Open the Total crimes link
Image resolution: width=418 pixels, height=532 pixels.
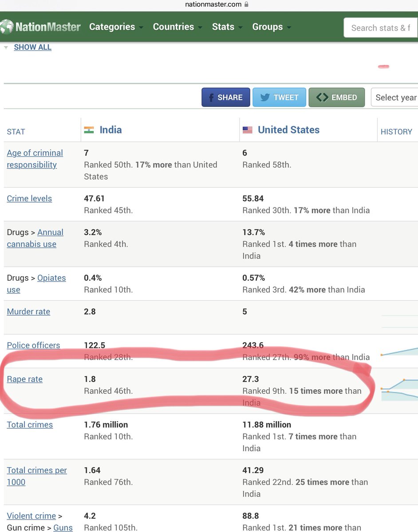[x=30, y=425]
